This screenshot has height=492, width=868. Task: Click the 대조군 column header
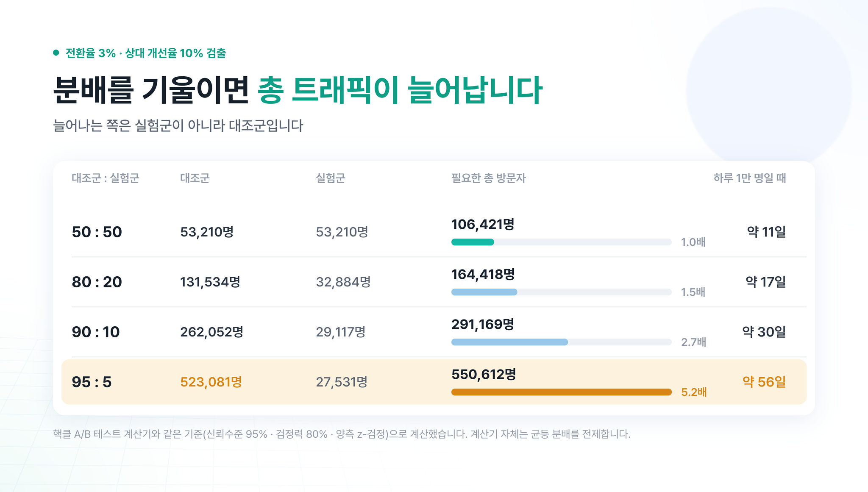tap(195, 178)
